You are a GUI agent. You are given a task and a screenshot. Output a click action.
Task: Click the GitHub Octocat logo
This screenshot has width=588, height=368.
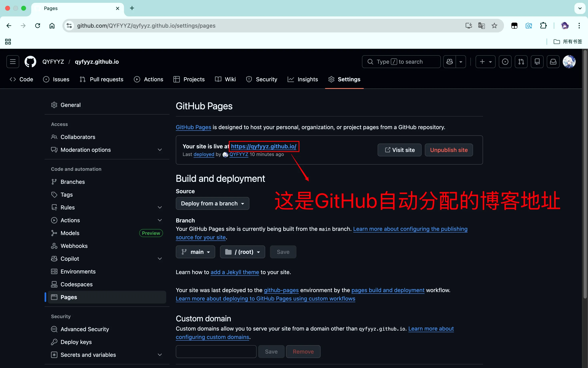pos(30,62)
